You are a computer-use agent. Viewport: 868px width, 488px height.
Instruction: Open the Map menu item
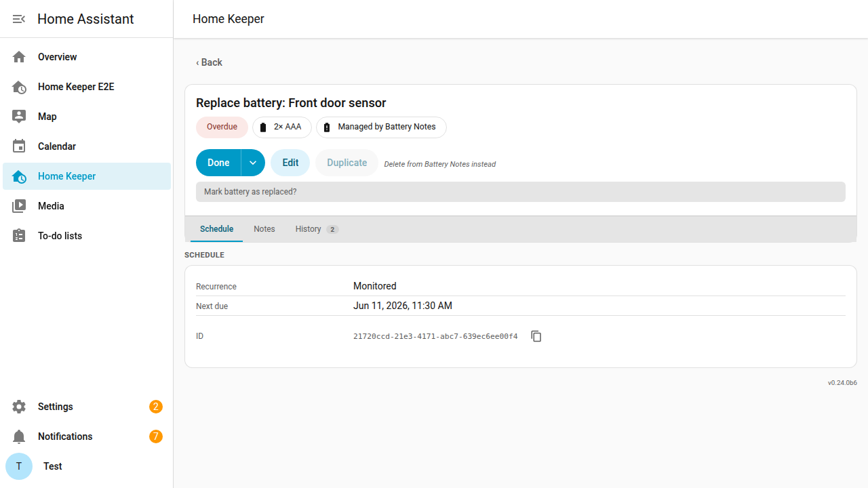tap(87, 117)
